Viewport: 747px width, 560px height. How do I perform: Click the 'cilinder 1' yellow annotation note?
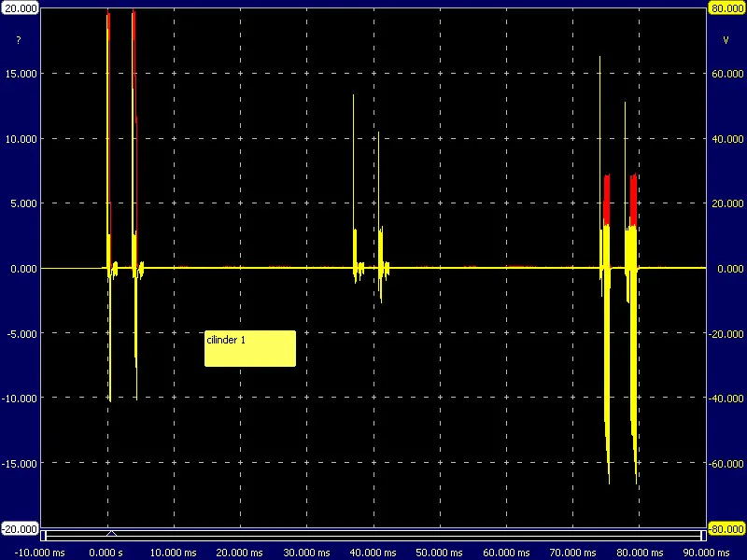pos(250,348)
